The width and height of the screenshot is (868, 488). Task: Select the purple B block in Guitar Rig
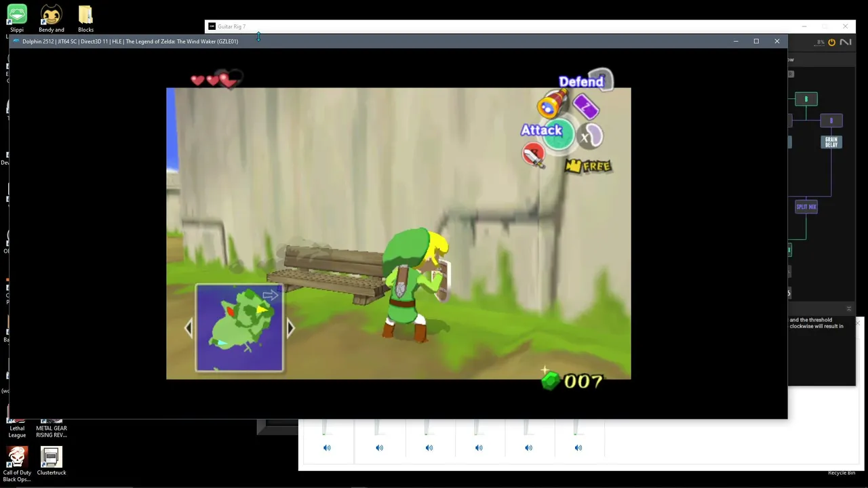point(831,121)
